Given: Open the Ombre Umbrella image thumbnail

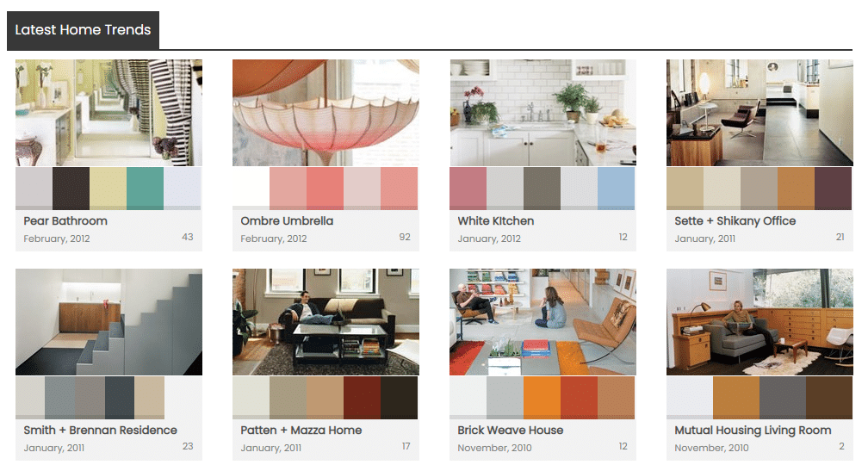Looking at the screenshot, I should point(325,113).
